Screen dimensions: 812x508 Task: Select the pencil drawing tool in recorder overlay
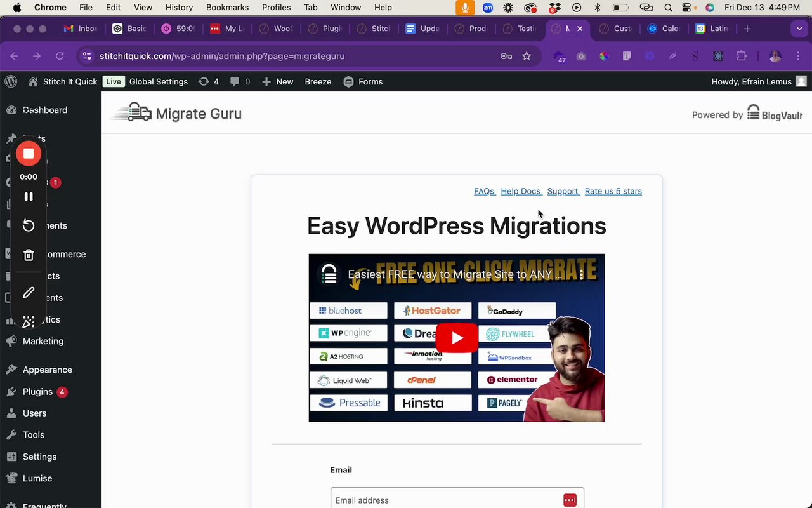tap(29, 293)
